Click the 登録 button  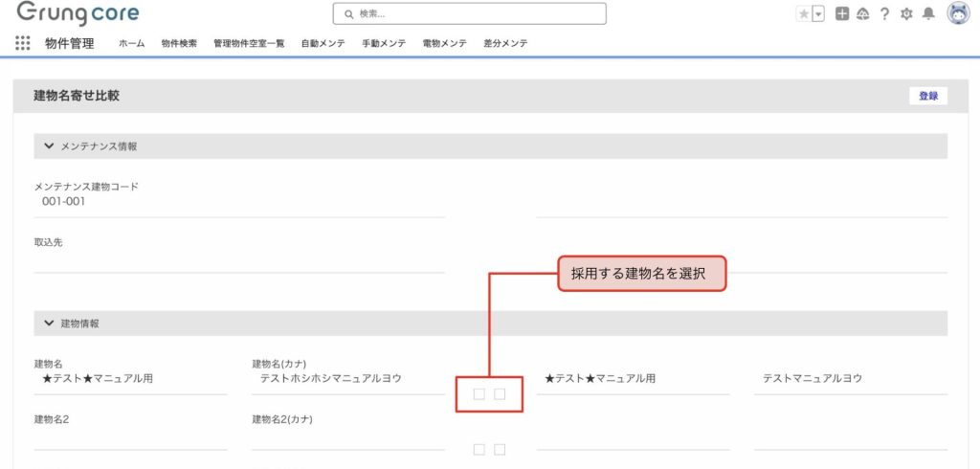pos(927,96)
